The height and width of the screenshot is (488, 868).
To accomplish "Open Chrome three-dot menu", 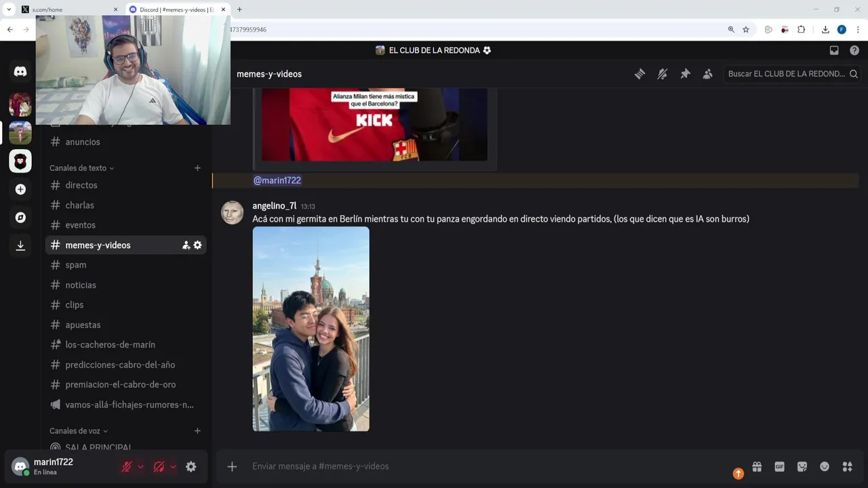I will point(858,30).
